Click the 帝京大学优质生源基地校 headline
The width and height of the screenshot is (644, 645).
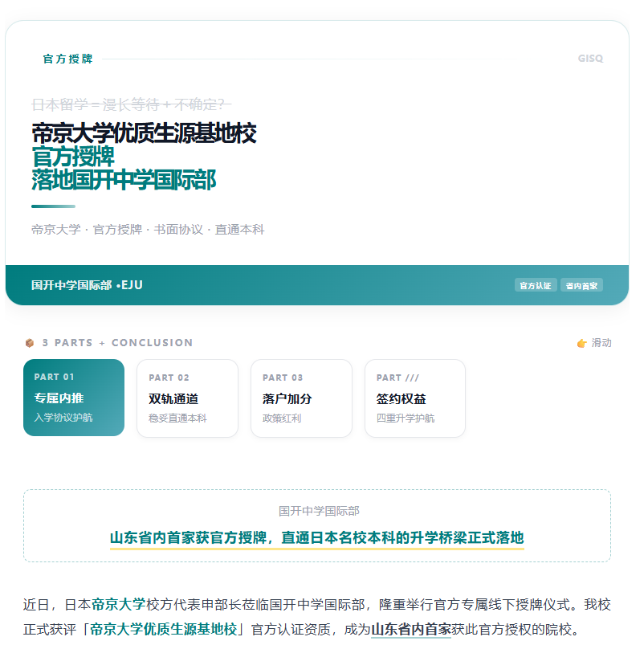coord(144,133)
